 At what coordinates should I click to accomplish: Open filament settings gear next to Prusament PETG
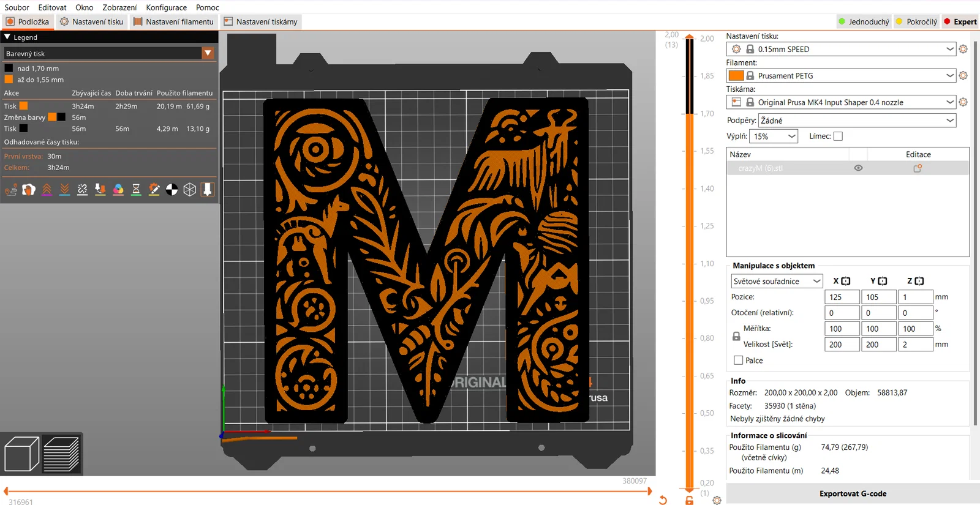tap(963, 75)
